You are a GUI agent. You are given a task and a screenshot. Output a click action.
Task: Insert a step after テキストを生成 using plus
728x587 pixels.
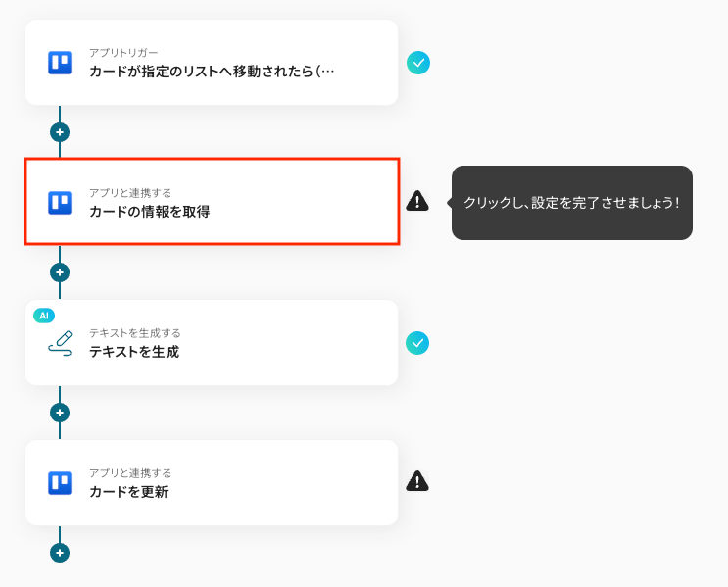(60, 413)
